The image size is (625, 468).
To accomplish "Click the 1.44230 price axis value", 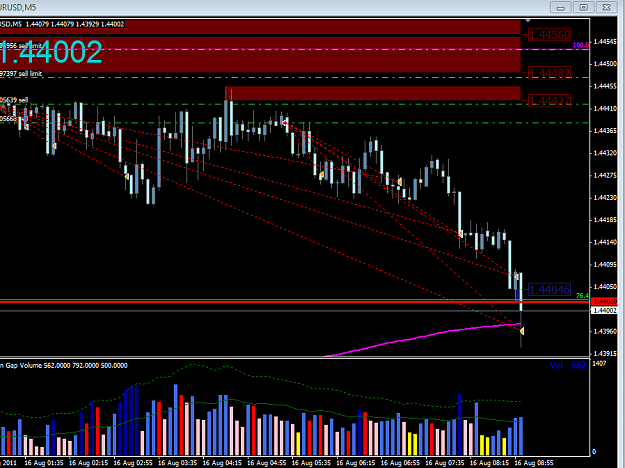I will [605, 198].
